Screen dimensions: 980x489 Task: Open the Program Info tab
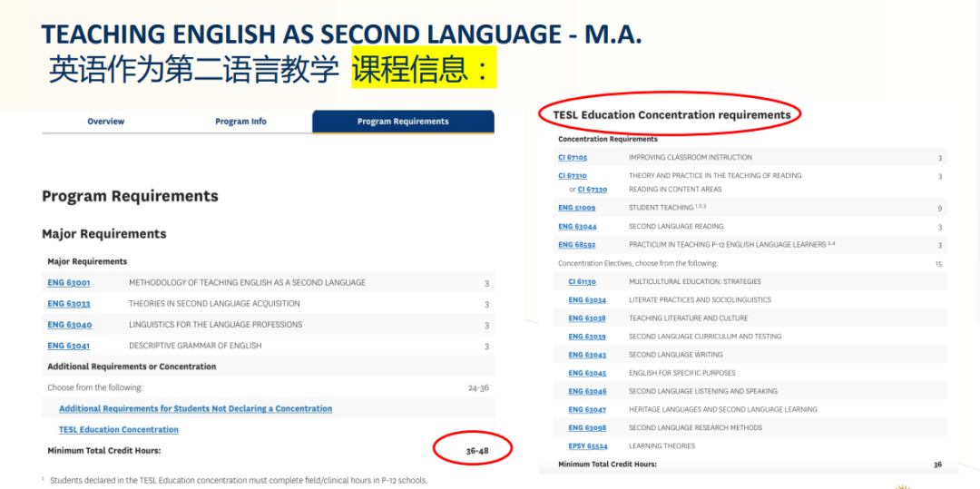tap(240, 122)
